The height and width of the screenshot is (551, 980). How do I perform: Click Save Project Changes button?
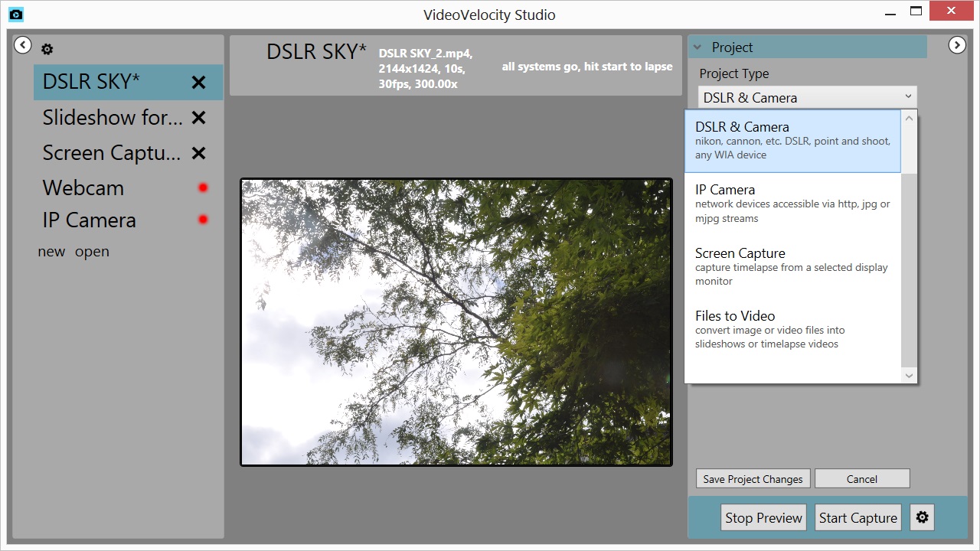753,479
